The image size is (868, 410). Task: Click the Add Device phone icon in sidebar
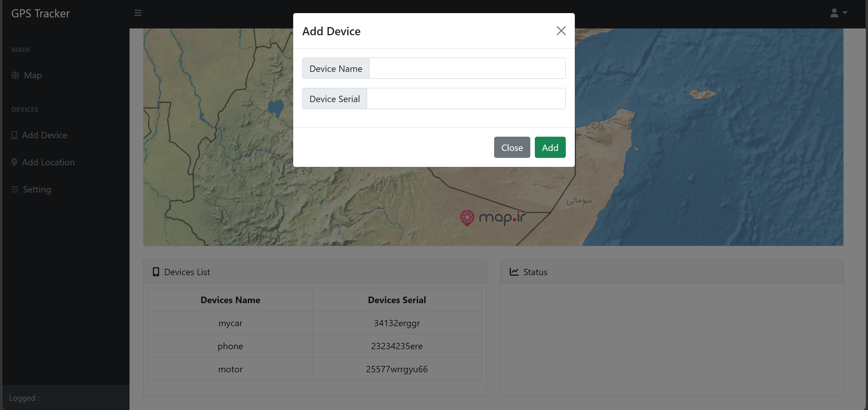coord(14,135)
